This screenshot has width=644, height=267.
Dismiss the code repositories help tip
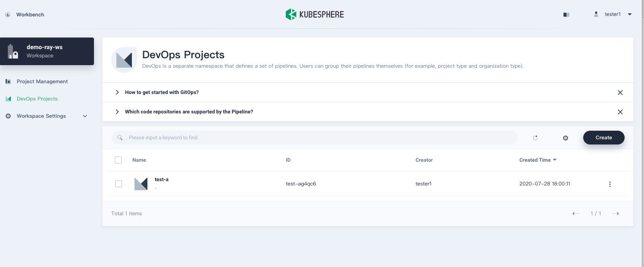[620, 112]
